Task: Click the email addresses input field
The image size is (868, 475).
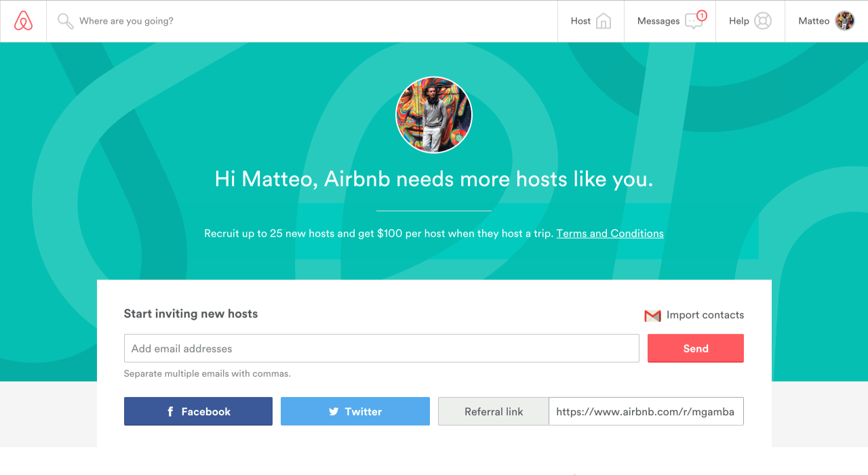Action: point(380,348)
